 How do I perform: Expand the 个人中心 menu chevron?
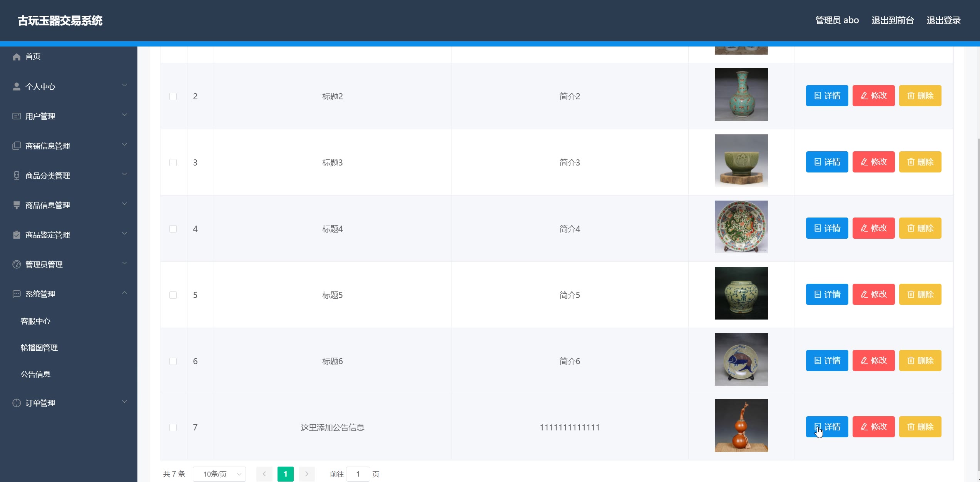click(x=124, y=85)
